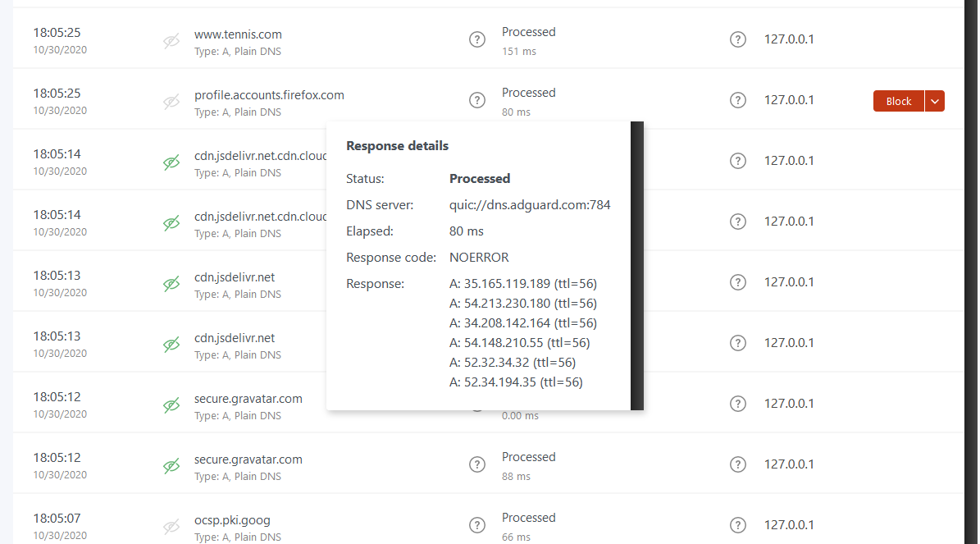Select the ocsp.pki.goog domain entry
Screen dimensions: 980x544
(x=232, y=520)
